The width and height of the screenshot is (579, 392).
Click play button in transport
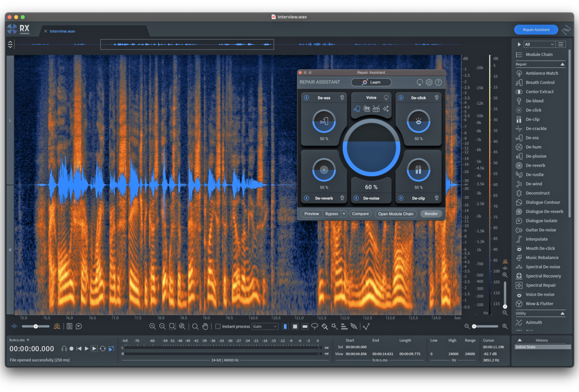click(86, 349)
